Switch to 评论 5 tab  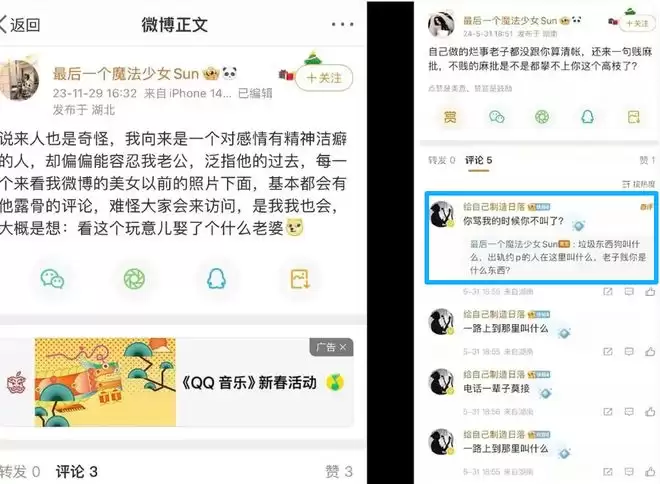(478, 160)
